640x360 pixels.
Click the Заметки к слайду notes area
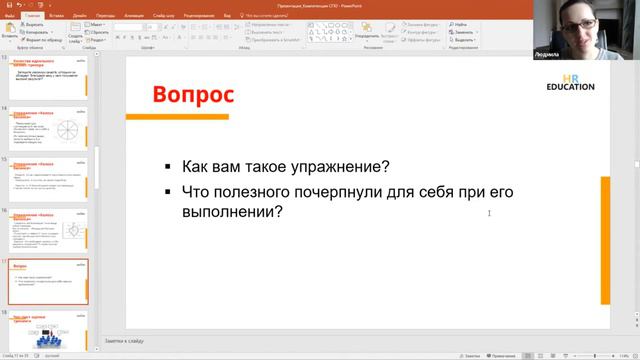124,341
